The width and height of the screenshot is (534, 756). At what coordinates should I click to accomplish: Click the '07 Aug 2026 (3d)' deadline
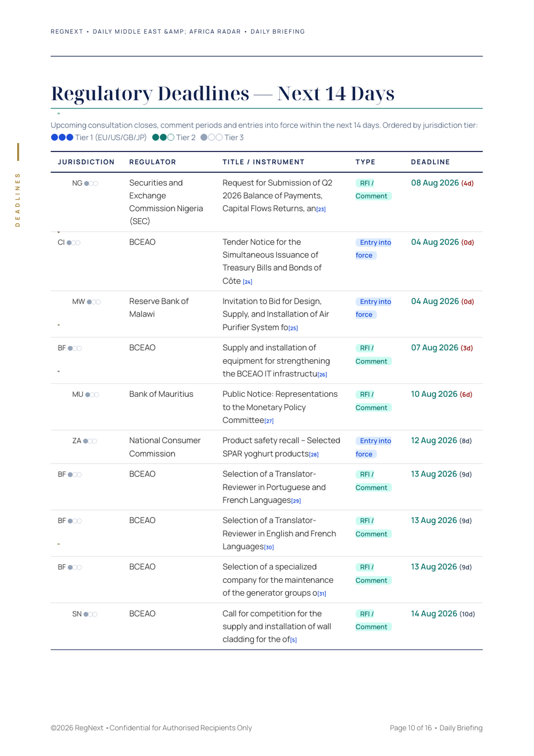coord(442,348)
